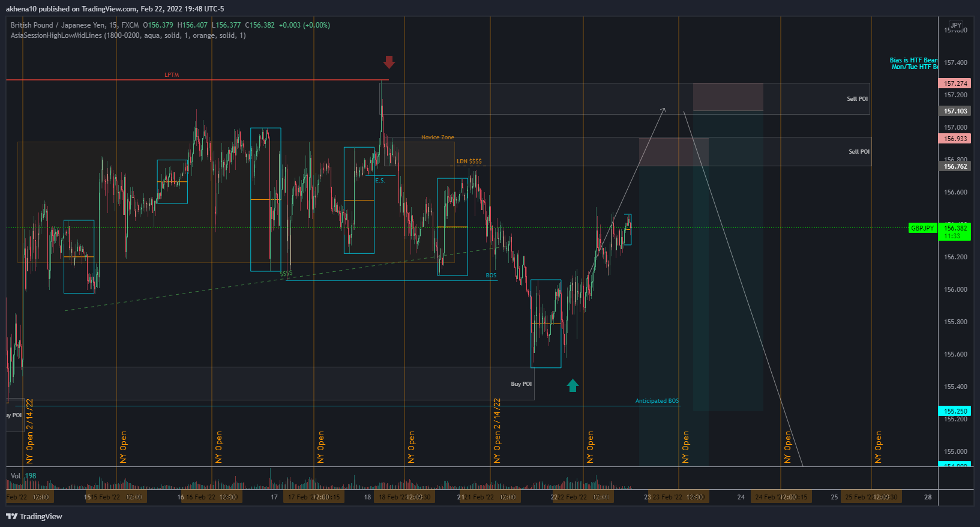The image size is (980, 527).
Task: Click the 28 date tick on time axis
Action: (928, 497)
